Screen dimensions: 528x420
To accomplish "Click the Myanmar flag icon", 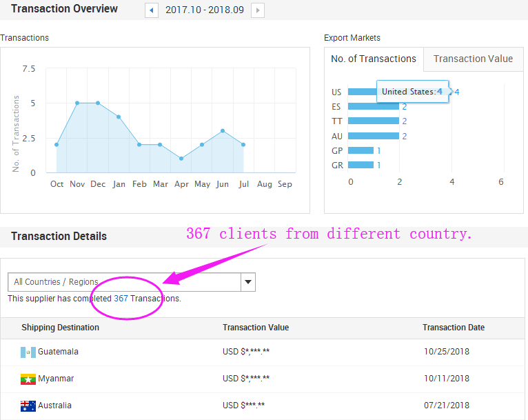I will 28,379.
